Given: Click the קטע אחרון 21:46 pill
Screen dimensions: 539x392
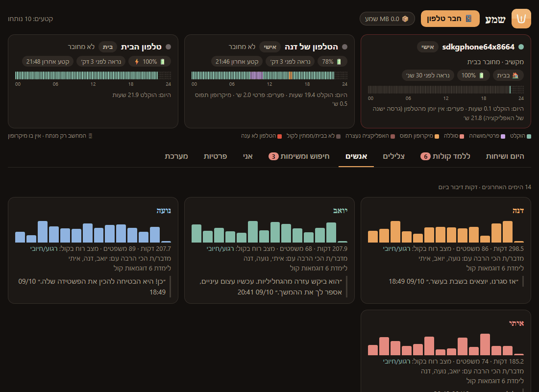Looking at the screenshot, I should pyautogui.click(x=237, y=62).
